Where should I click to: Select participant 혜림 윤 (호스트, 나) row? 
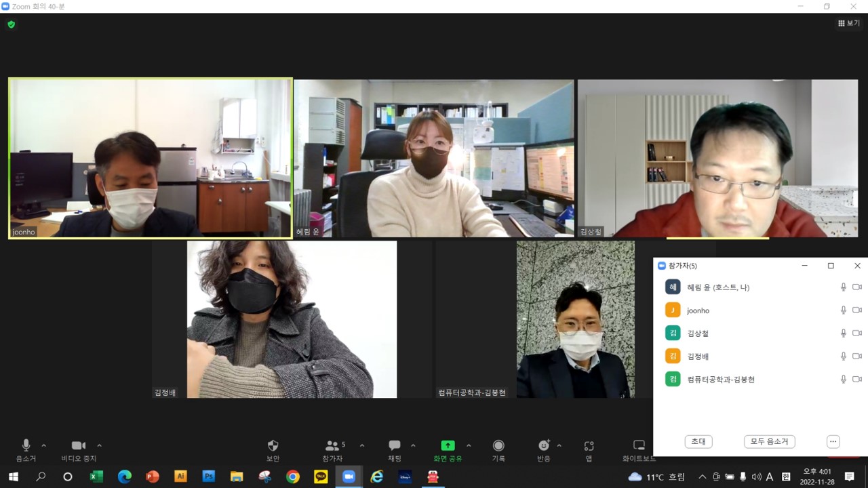click(760, 287)
